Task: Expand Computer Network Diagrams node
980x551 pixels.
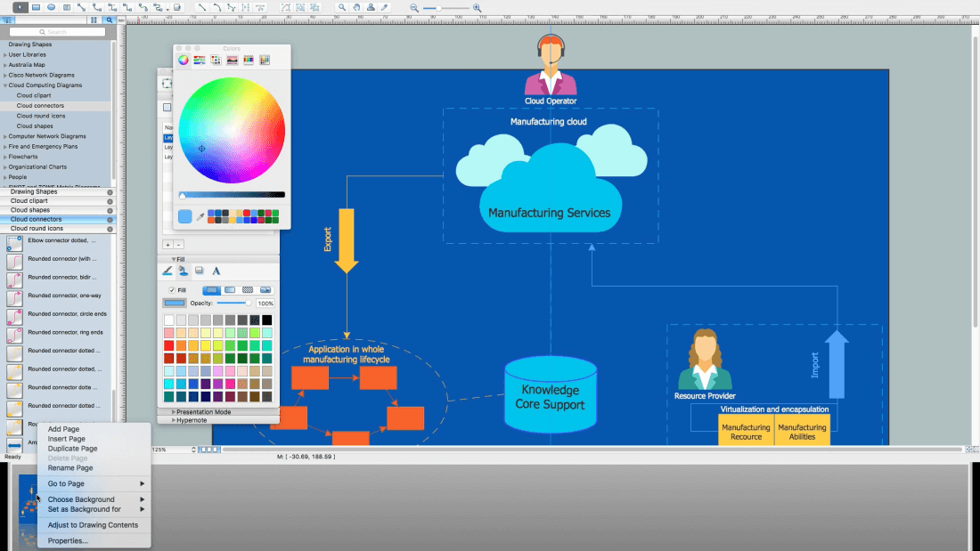Action: click(x=5, y=137)
